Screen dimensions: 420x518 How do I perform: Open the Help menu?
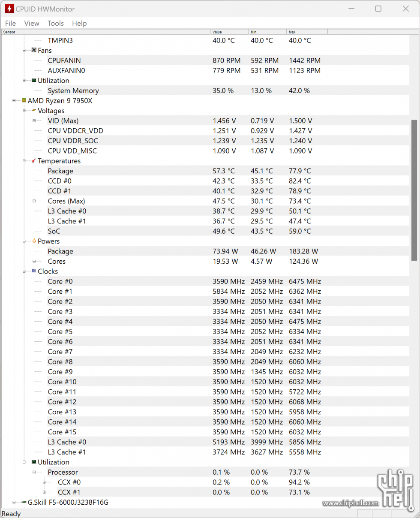point(79,23)
